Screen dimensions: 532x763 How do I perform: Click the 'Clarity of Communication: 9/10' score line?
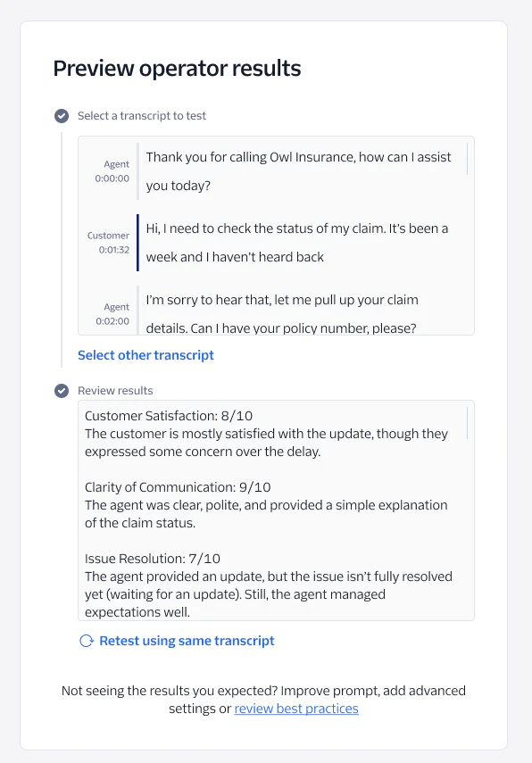tap(179, 487)
